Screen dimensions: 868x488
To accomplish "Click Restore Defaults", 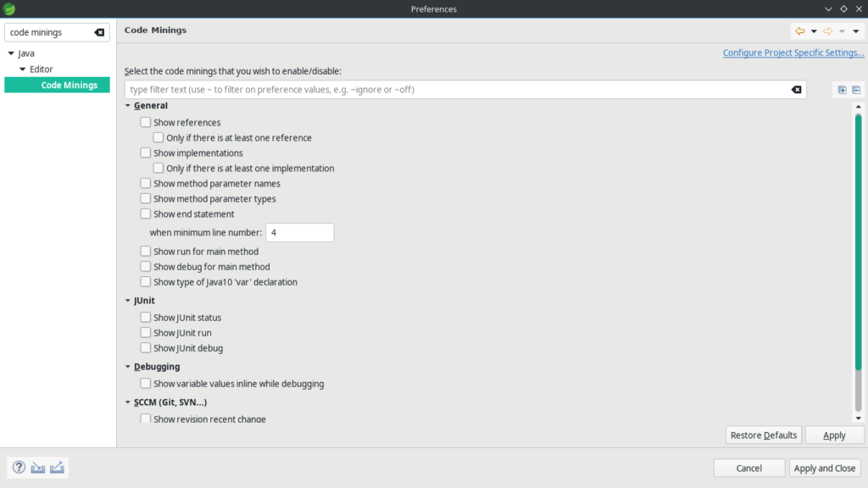I will pyautogui.click(x=764, y=435).
